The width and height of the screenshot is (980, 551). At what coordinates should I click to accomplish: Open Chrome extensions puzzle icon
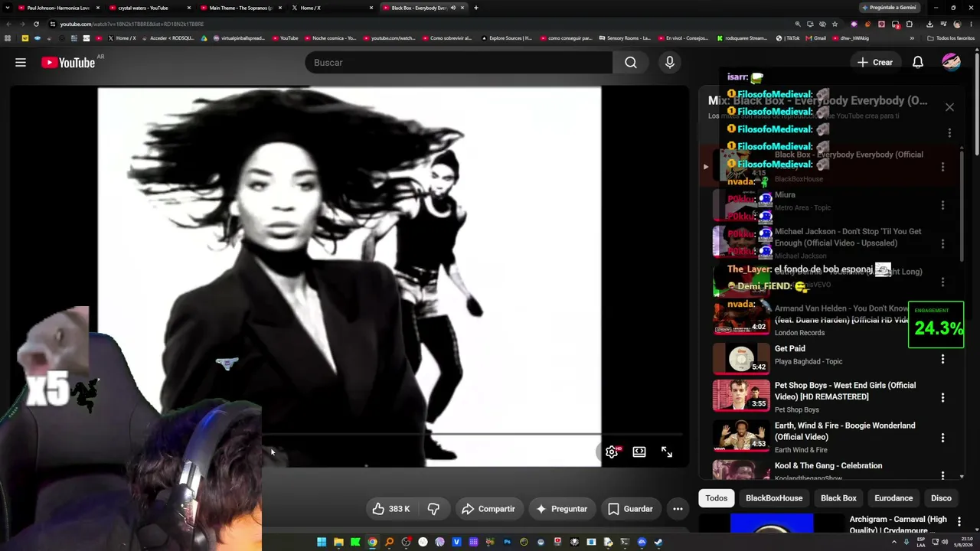pos(910,24)
